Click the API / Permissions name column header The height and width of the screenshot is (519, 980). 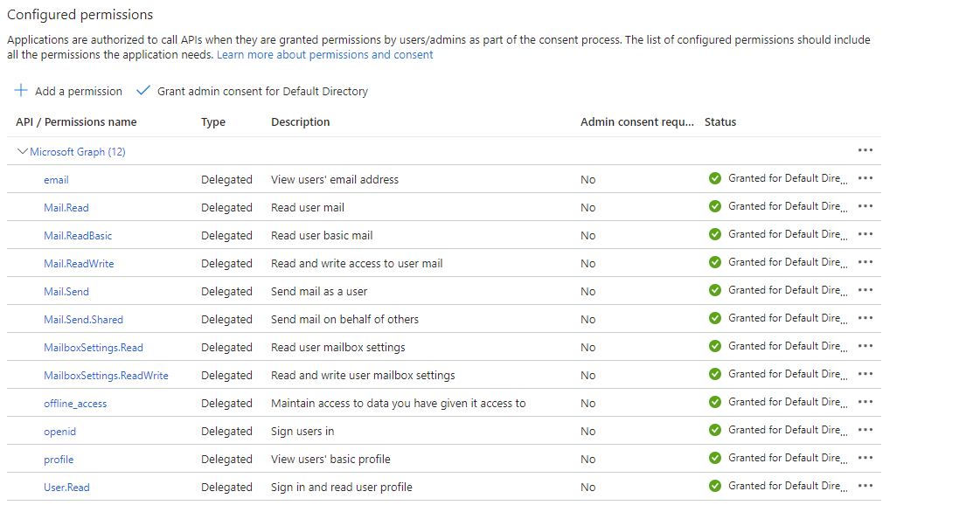point(76,121)
